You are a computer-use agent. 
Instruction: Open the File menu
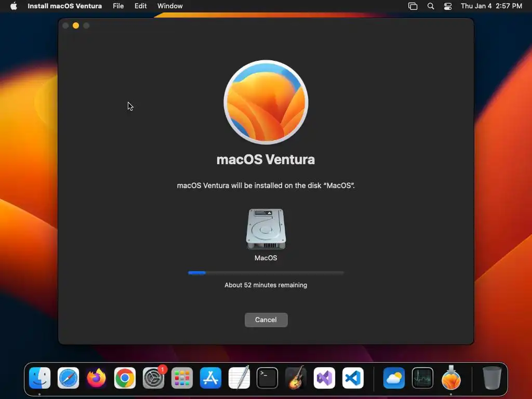[x=118, y=6]
